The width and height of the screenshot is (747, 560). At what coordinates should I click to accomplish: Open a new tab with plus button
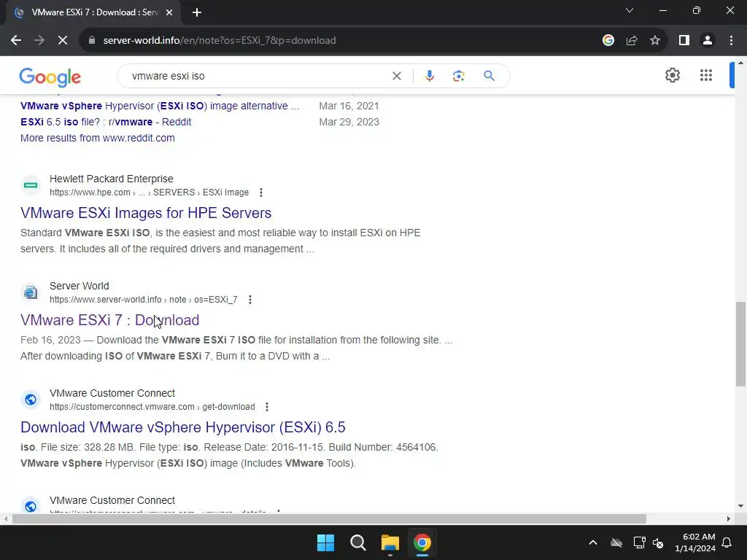[197, 12]
